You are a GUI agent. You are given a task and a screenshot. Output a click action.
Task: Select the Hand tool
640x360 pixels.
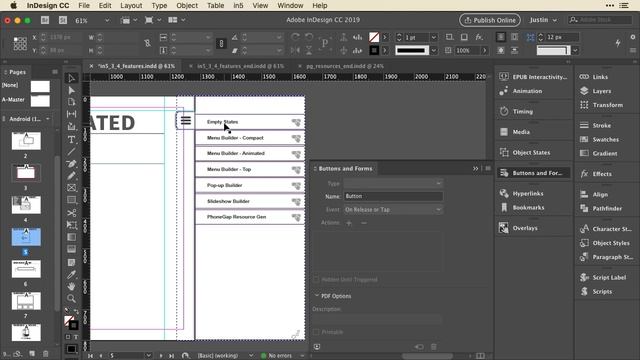tap(71, 286)
